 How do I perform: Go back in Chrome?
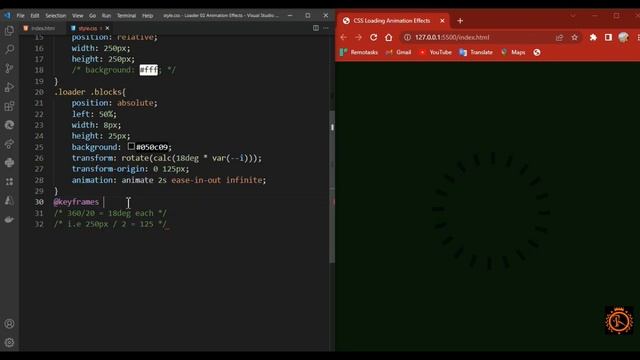(344, 38)
